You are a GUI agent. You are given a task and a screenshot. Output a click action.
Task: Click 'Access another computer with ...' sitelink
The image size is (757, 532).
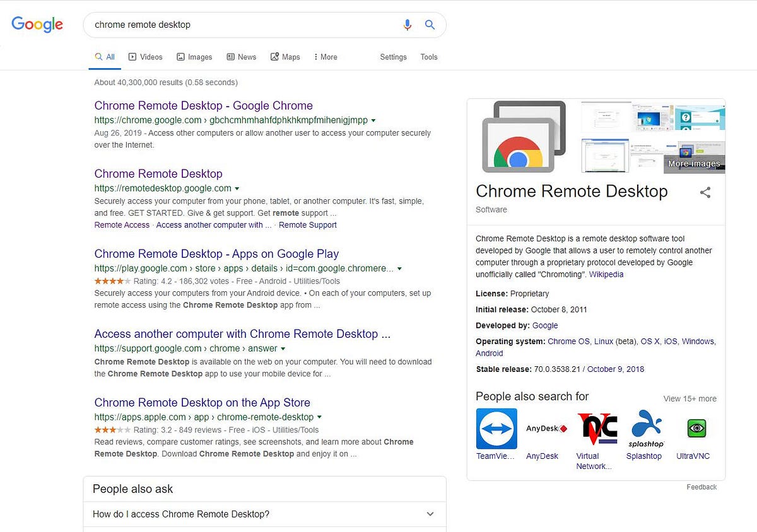pyautogui.click(x=214, y=225)
